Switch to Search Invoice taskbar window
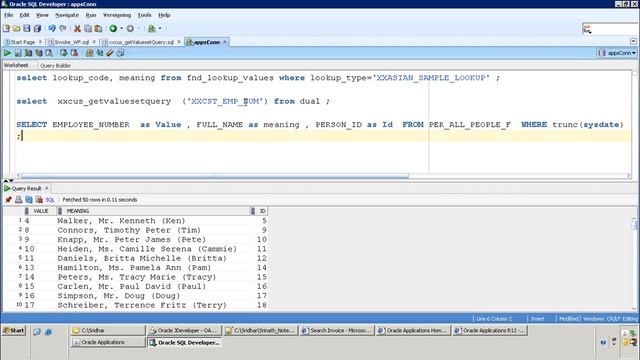This screenshot has width=640, height=360. point(337,331)
